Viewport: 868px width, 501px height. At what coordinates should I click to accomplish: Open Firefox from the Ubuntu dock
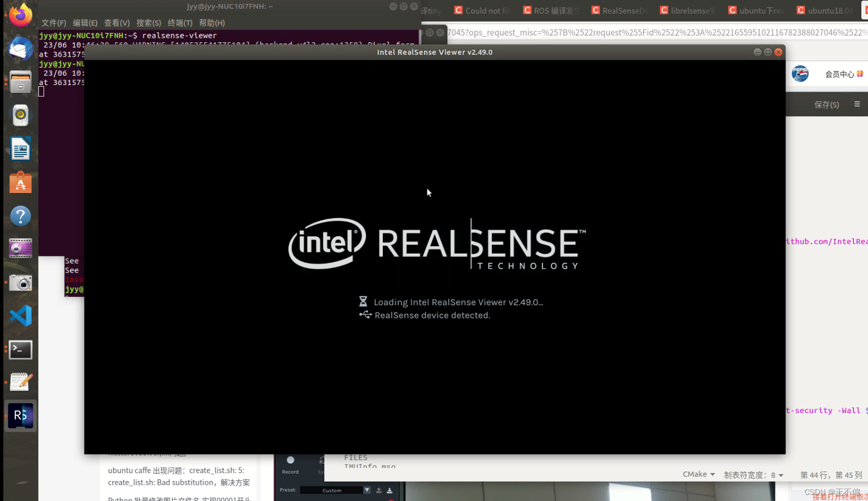[21, 14]
